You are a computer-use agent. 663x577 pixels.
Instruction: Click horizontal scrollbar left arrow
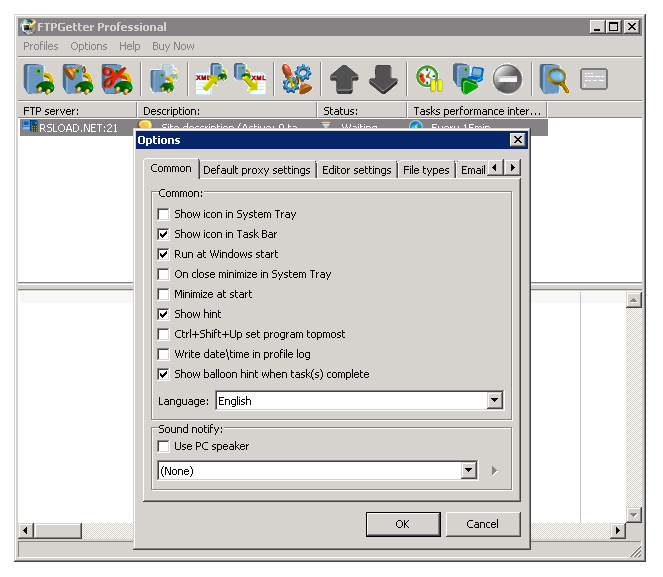[x=26, y=530]
